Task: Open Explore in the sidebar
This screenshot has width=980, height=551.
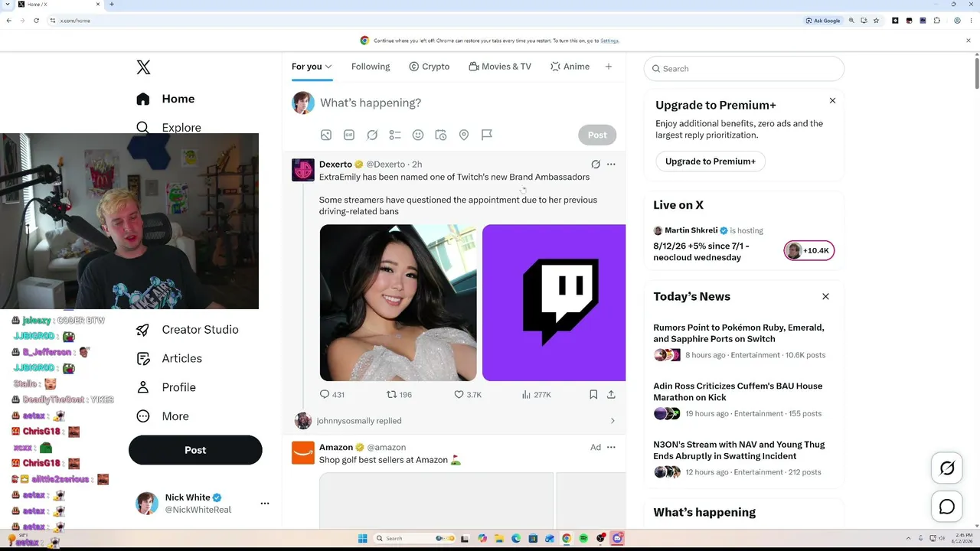Action: point(168,127)
